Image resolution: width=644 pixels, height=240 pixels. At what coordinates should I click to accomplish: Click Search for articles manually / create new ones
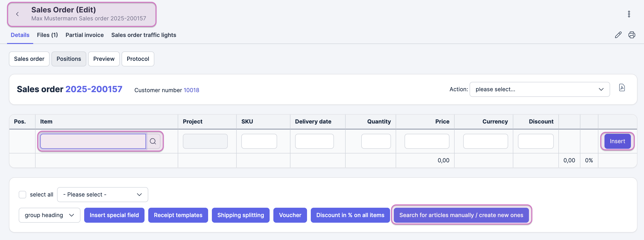(x=461, y=215)
